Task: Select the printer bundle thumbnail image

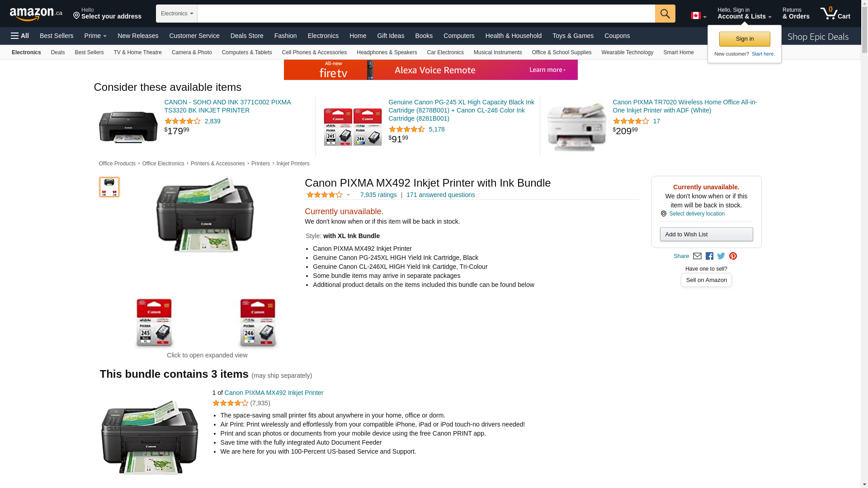Action: click(x=109, y=187)
